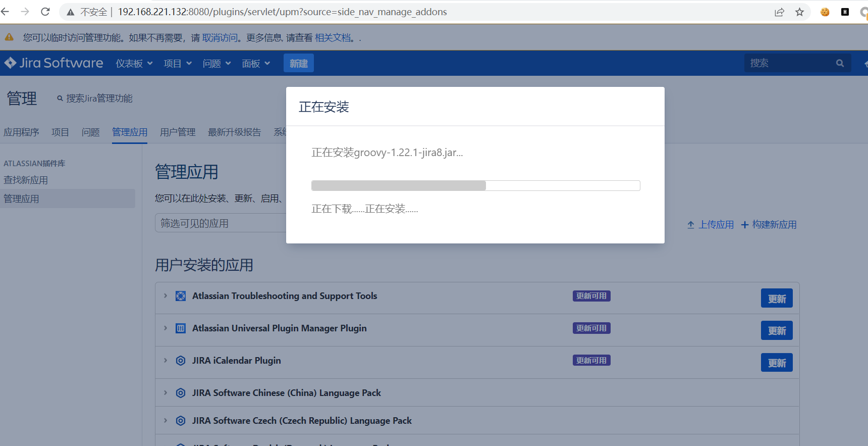
Task: Expand the JIRA iCalendar Plugin row
Action: point(165,361)
